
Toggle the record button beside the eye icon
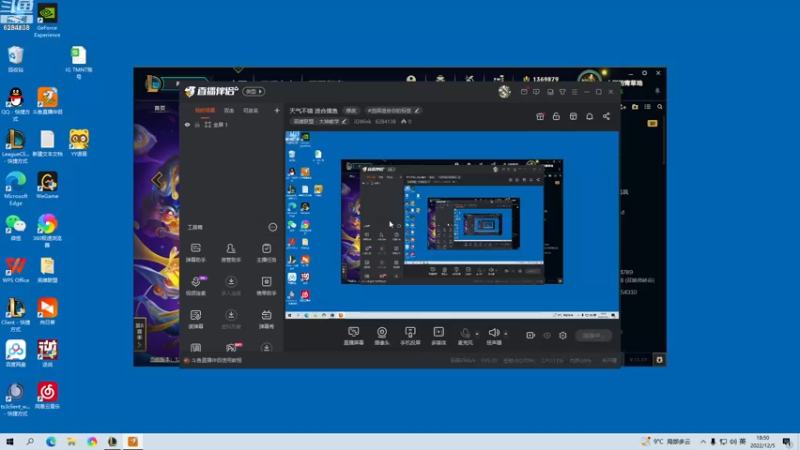(531, 335)
